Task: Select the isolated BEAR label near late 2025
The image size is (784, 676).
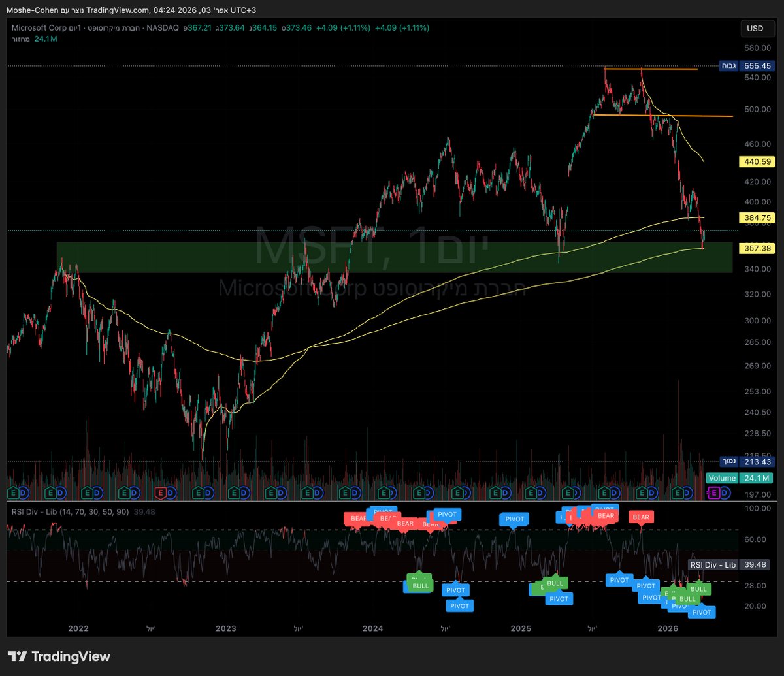Action: click(640, 517)
